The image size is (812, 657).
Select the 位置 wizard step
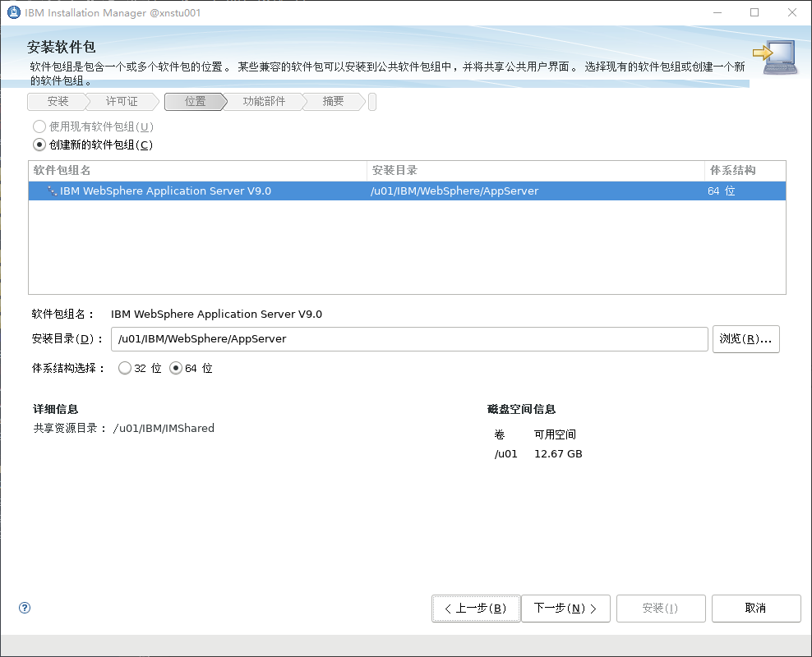pos(196,101)
